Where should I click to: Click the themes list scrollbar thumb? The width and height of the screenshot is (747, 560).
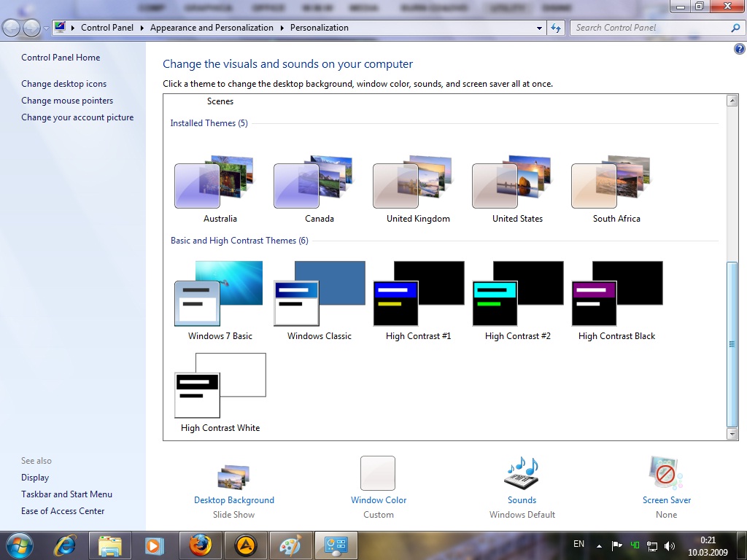click(x=732, y=344)
